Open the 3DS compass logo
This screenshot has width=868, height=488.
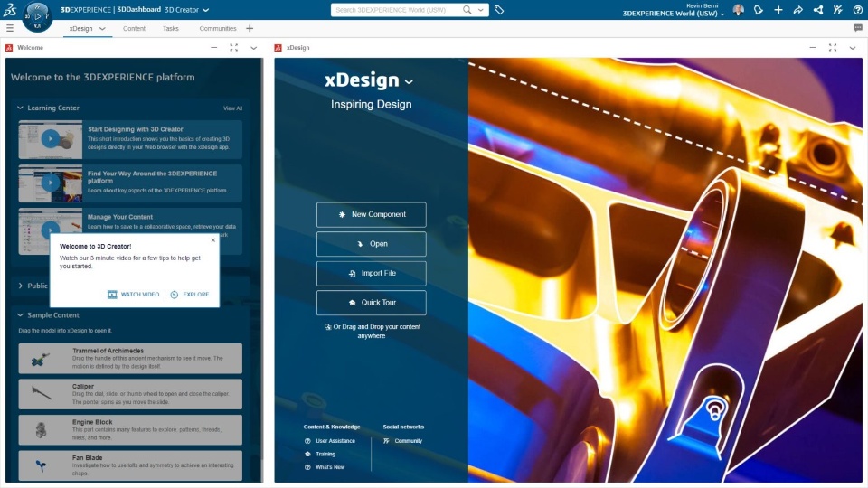38,16
